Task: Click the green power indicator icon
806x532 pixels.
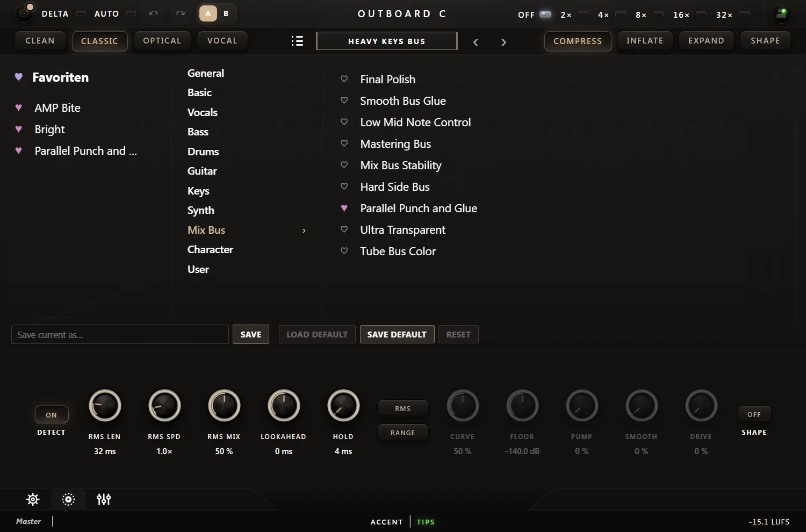Action: click(x=781, y=13)
